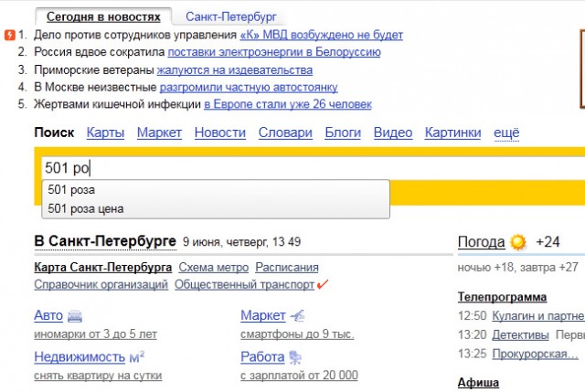Click the red breaking news lightning icon
Screen dimensions: 585x392
click(x=9, y=35)
